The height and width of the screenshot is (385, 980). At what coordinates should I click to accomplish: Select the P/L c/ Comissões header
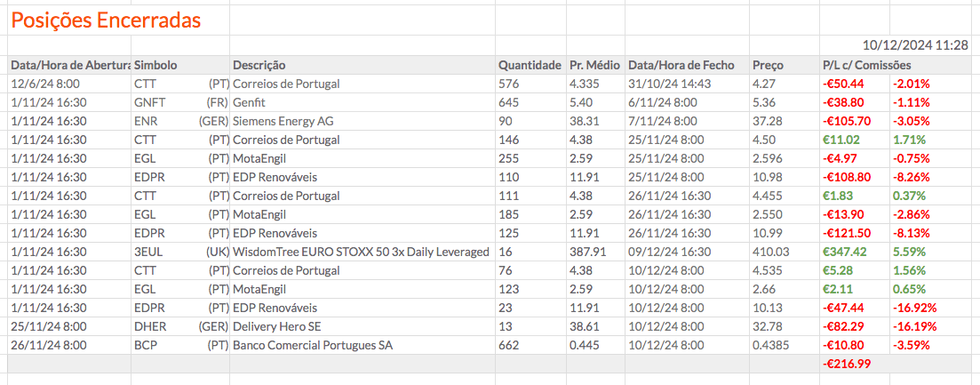(866, 65)
